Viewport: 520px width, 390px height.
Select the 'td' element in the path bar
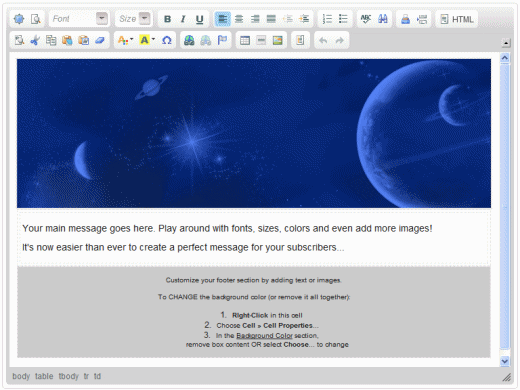point(97,376)
